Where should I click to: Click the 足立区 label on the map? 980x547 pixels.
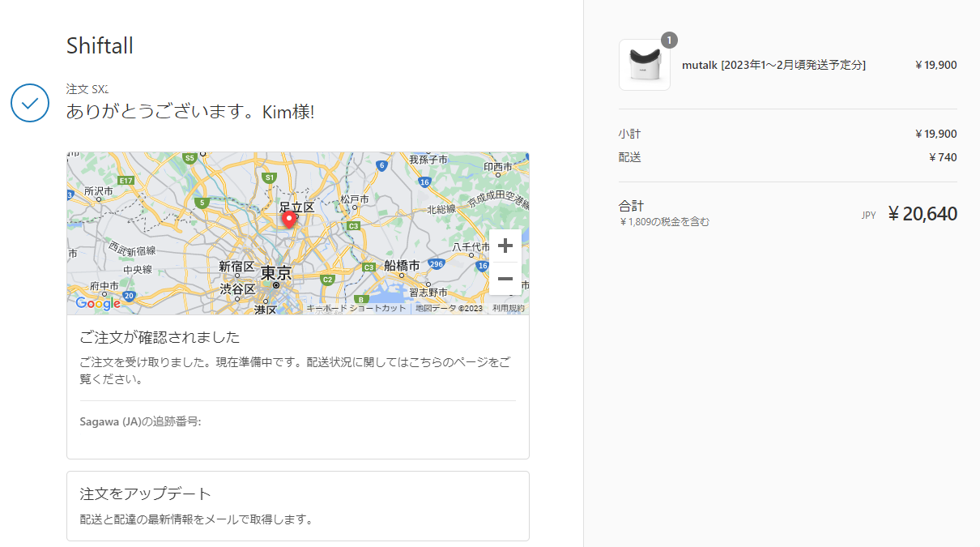pyautogui.click(x=296, y=207)
